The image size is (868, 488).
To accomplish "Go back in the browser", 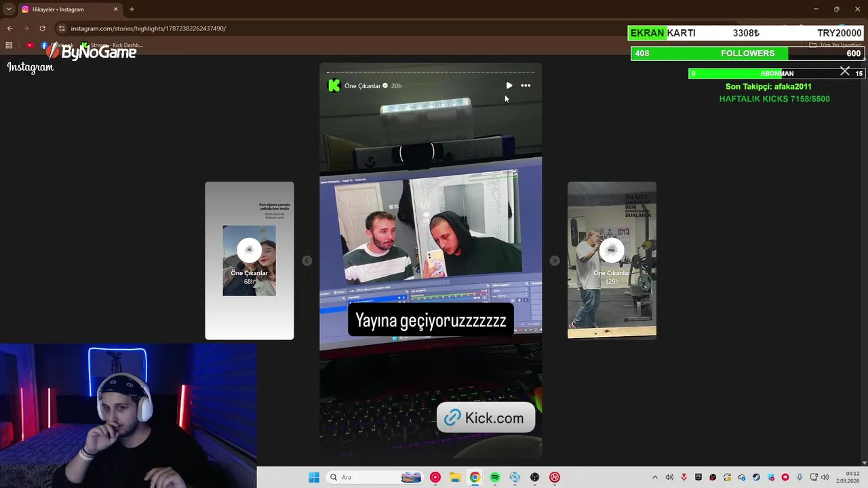I will pos(9,28).
